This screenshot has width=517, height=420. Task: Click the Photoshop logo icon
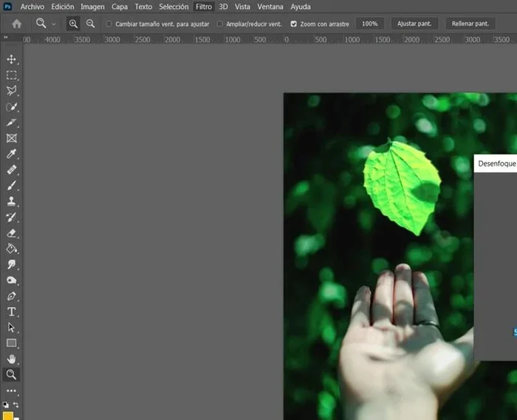7,7
